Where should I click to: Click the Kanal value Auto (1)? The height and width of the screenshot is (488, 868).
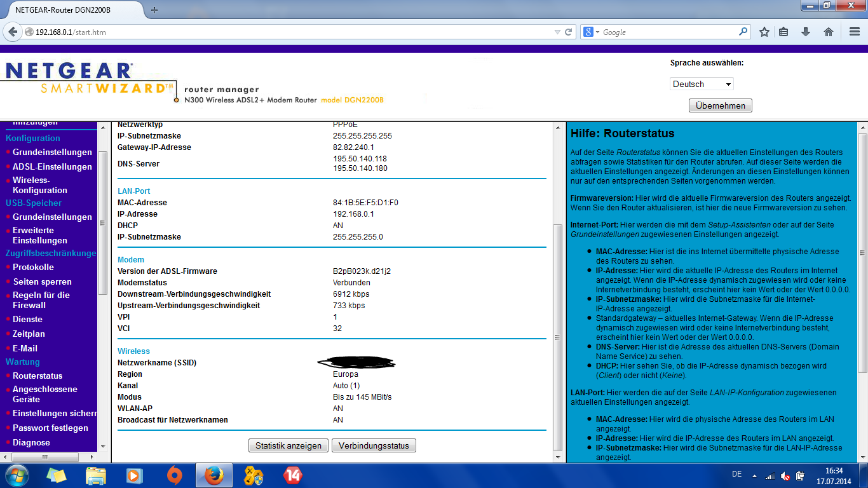[x=346, y=386]
